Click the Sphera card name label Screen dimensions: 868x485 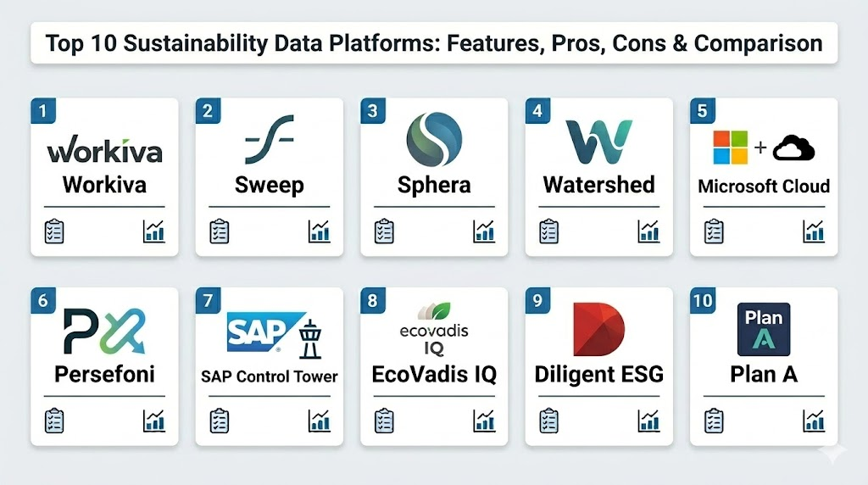click(434, 185)
